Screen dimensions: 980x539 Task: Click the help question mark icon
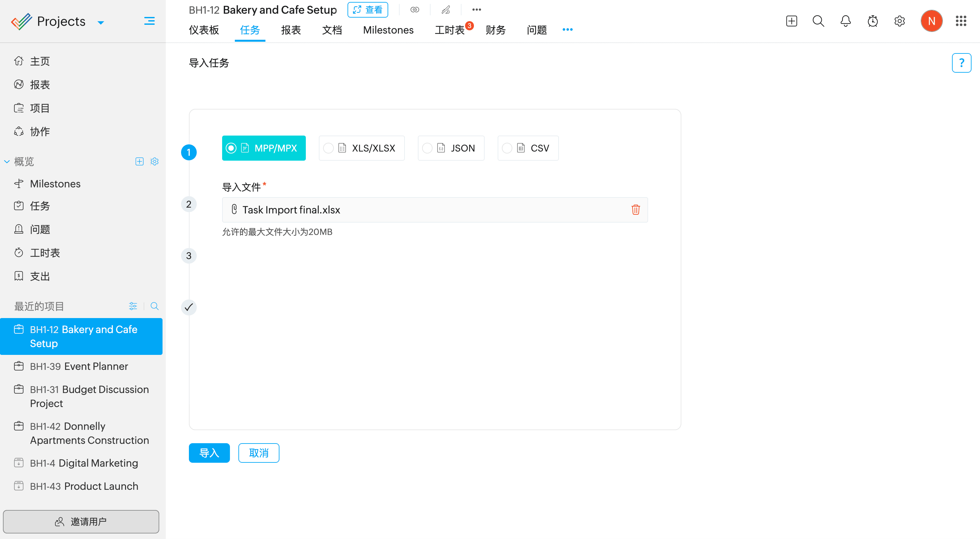[x=961, y=63]
